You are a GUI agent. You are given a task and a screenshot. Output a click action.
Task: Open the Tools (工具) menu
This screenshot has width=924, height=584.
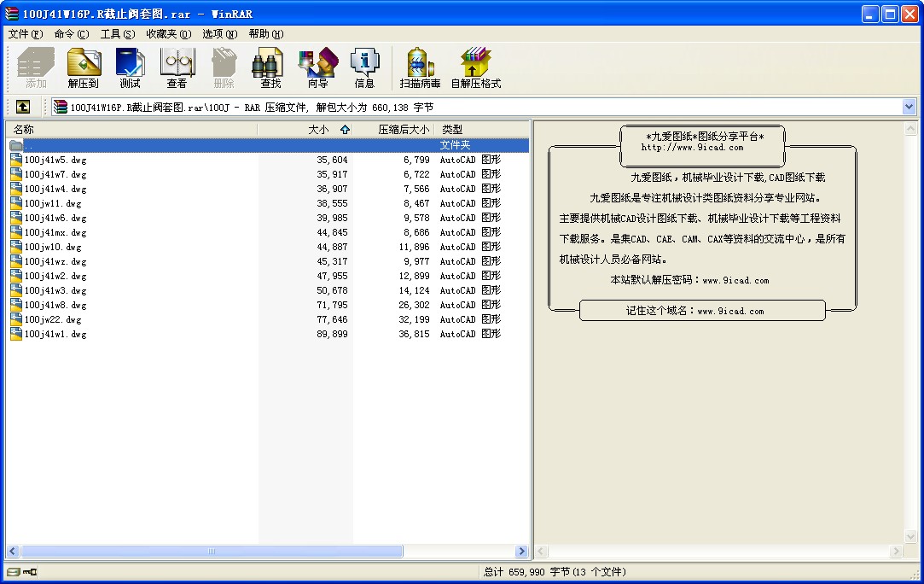click(117, 34)
